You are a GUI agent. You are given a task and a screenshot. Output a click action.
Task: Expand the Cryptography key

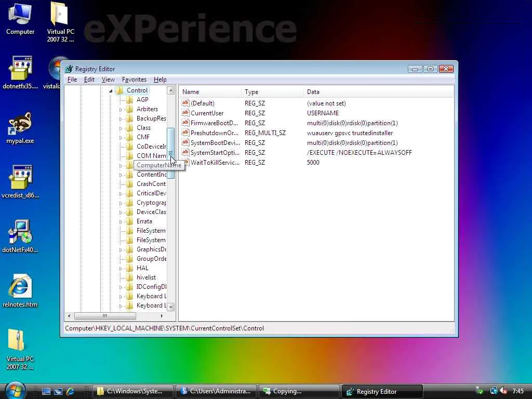tap(121, 203)
